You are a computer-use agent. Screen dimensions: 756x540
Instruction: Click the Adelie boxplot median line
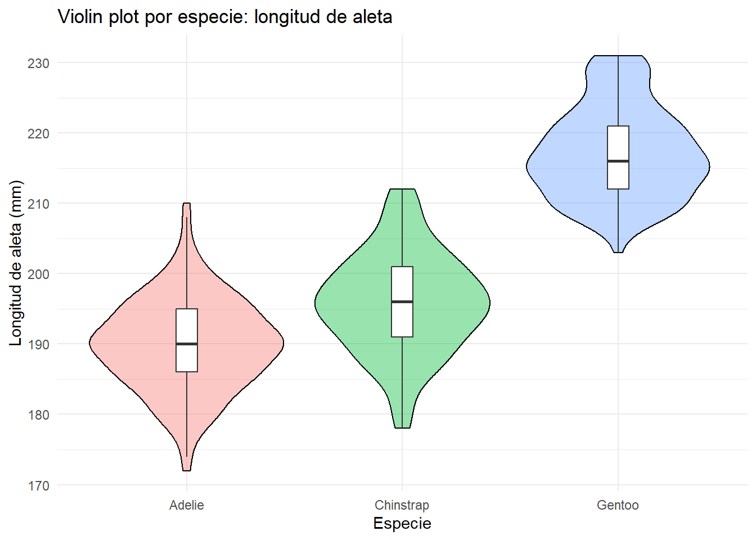point(187,344)
